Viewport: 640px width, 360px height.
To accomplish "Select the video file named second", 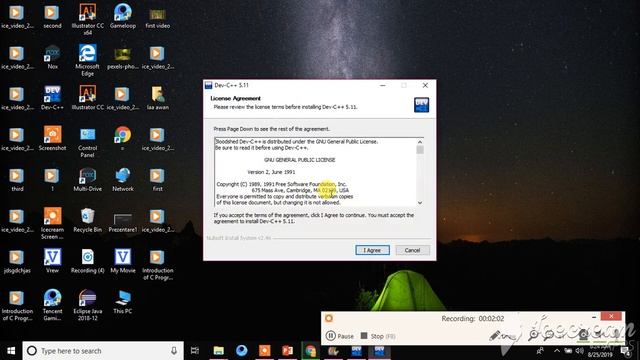I will click(52, 16).
